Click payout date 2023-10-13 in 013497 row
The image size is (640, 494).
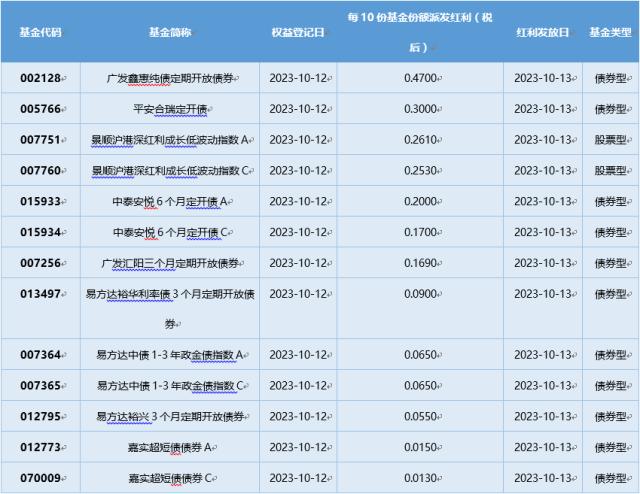tap(542, 294)
